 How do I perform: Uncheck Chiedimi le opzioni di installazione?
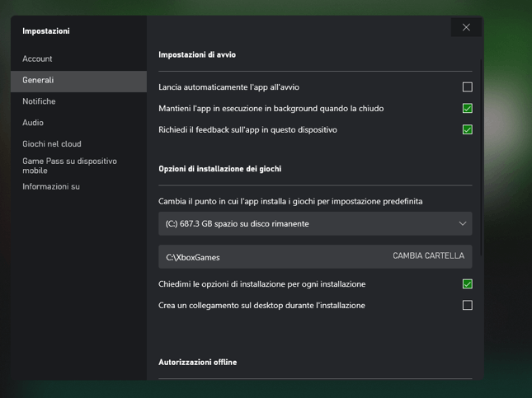click(x=468, y=284)
